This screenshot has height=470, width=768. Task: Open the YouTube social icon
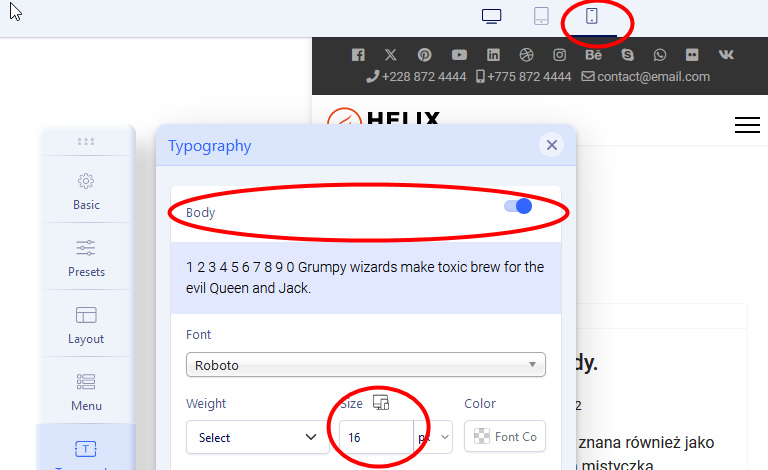[x=459, y=55]
